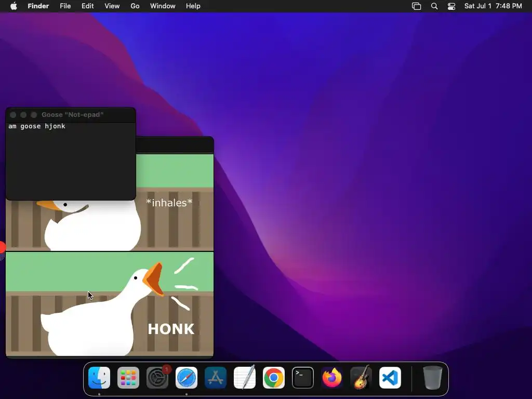This screenshot has height=399, width=532.
Task: Open the Go menu
Action: (135, 6)
